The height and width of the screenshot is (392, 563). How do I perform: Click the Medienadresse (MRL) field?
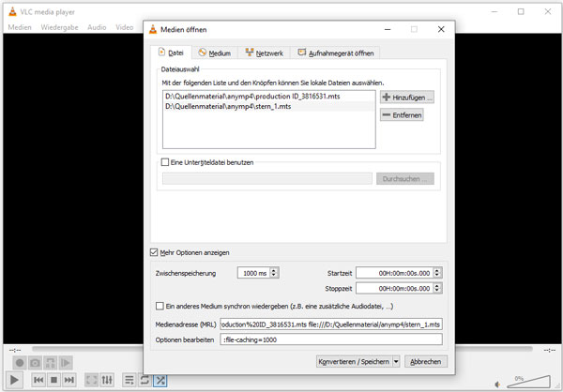click(331, 324)
